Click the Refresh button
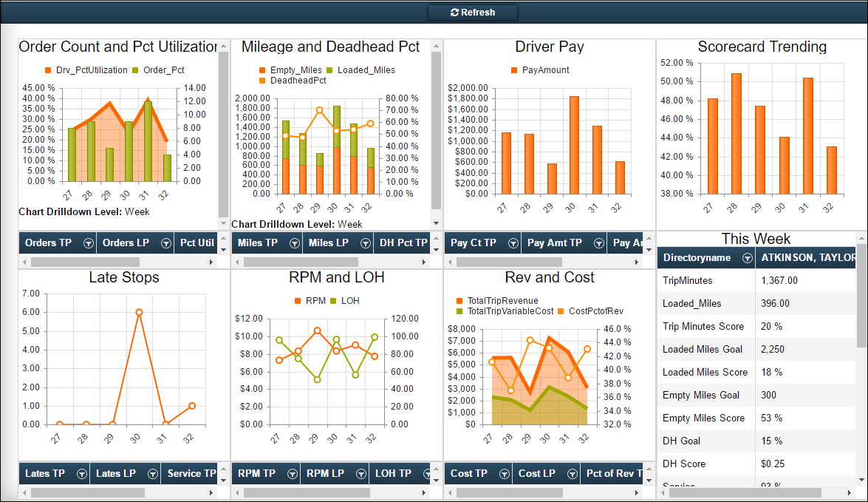Screen dimensions: 868x502 click(473, 12)
